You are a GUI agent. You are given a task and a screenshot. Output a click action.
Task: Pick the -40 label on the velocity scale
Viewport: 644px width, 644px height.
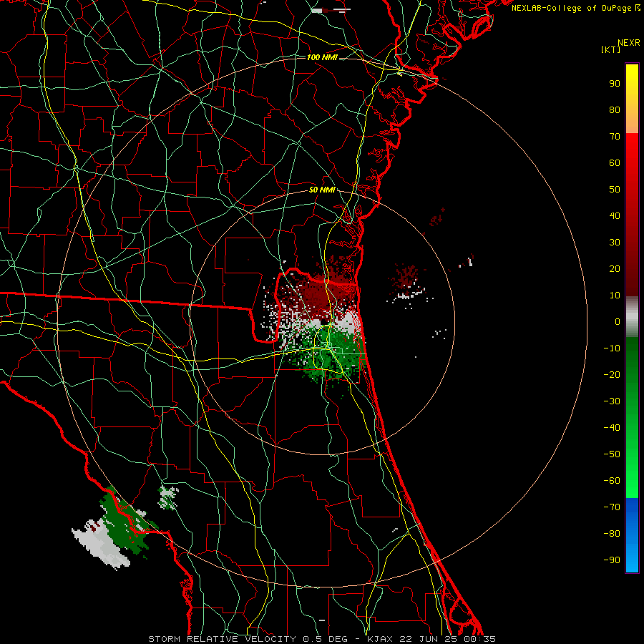(x=612, y=428)
